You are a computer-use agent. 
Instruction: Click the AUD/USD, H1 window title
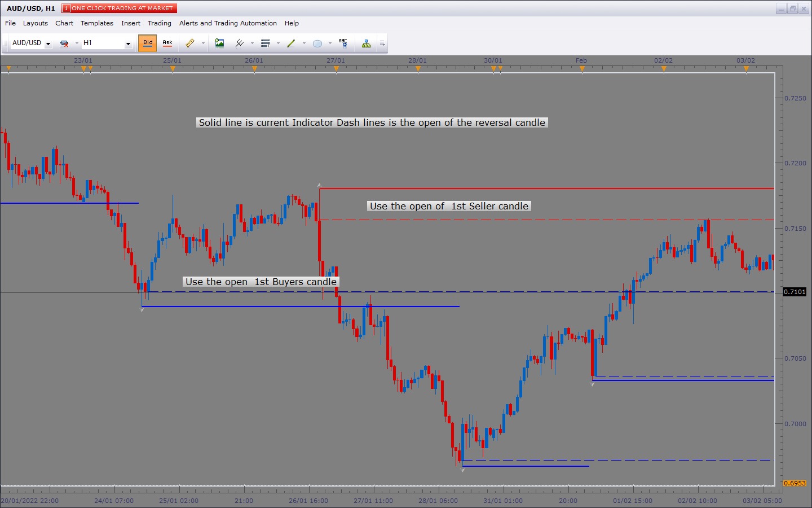(31, 8)
